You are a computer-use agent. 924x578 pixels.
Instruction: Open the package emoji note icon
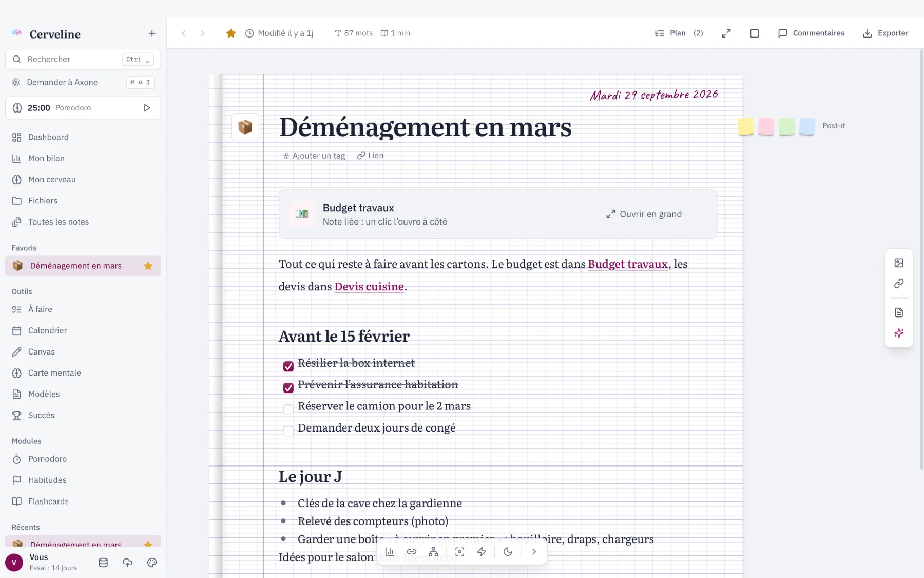click(x=245, y=127)
